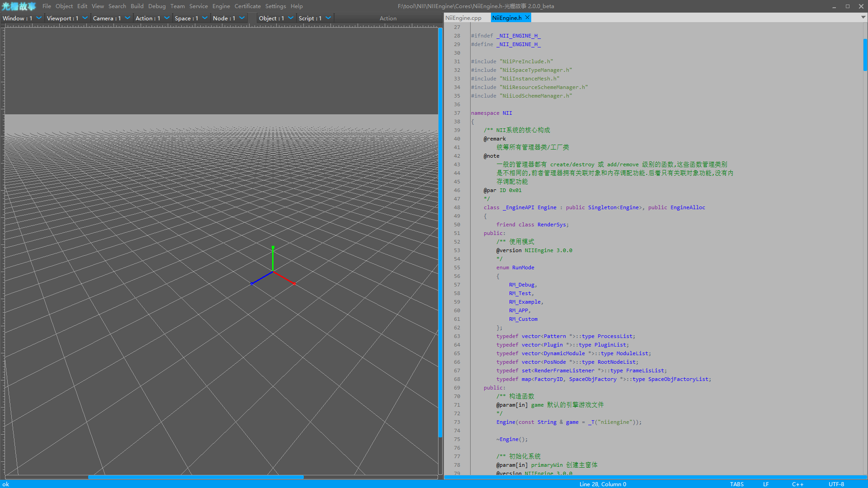Screen dimensions: 868x488
Task: Click the green Y axis of gizmo
Action: pyautogui.click(x=273, y=258)
